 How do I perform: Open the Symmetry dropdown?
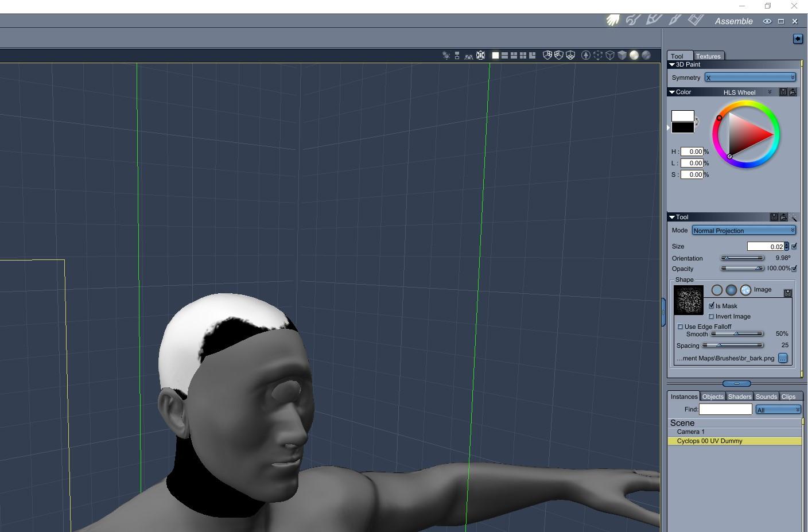click(750, 77)
